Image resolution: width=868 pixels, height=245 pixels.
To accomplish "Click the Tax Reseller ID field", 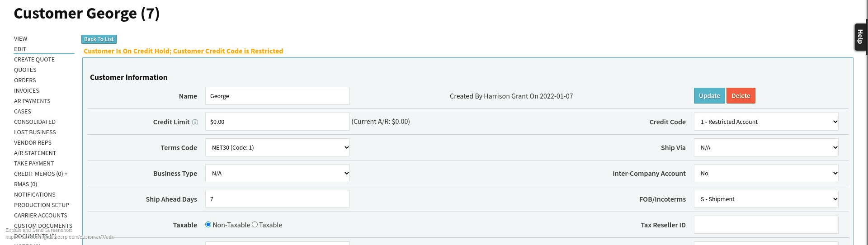I will tap(766, 225).
